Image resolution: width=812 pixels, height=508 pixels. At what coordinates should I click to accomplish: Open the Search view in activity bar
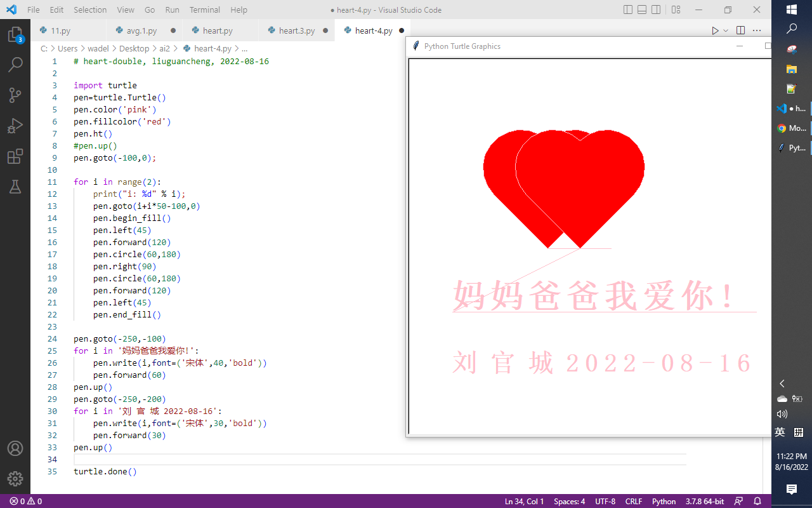[15, 64]
